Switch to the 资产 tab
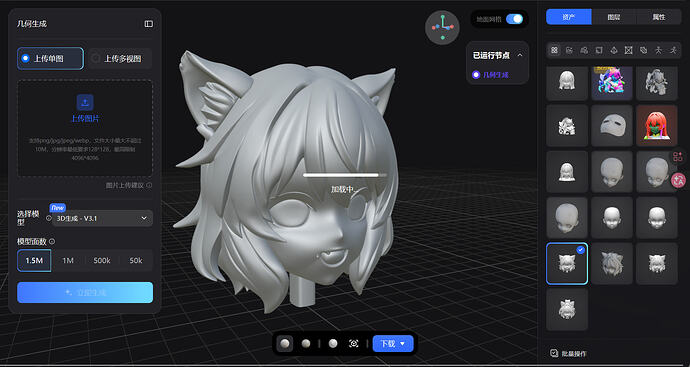The image size is (690, 367). point(569,17)
